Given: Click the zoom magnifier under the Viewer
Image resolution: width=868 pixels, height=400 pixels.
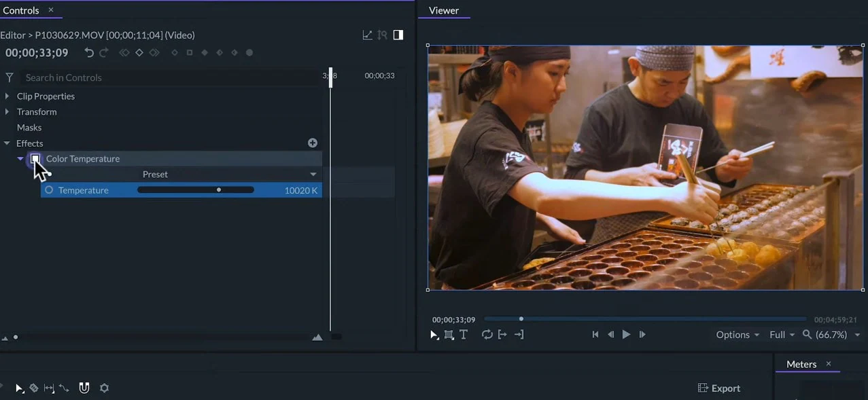Looking at the screenshot, I should [806, 334].
